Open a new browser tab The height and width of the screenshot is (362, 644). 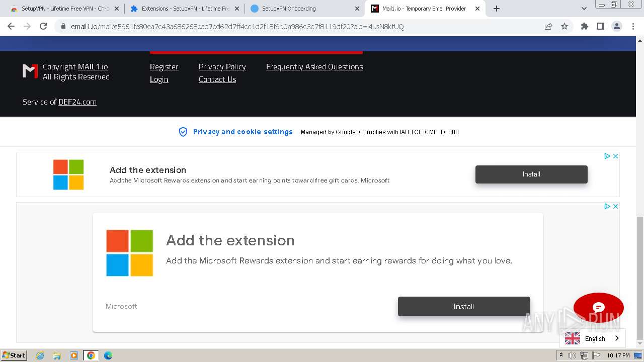[x=497, y=9]
